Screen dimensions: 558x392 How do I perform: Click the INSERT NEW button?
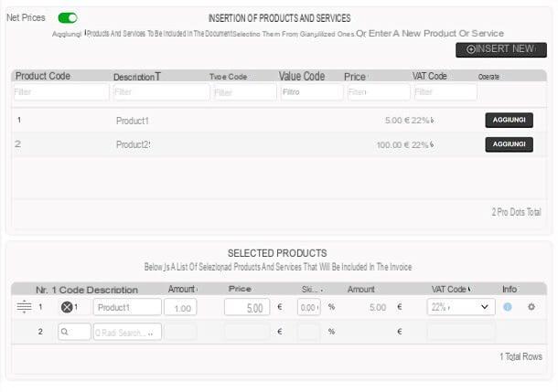pos(501,49)
